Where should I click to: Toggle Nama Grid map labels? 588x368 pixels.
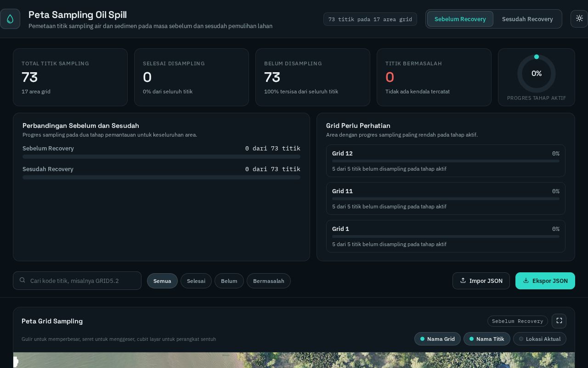[437, 339]
